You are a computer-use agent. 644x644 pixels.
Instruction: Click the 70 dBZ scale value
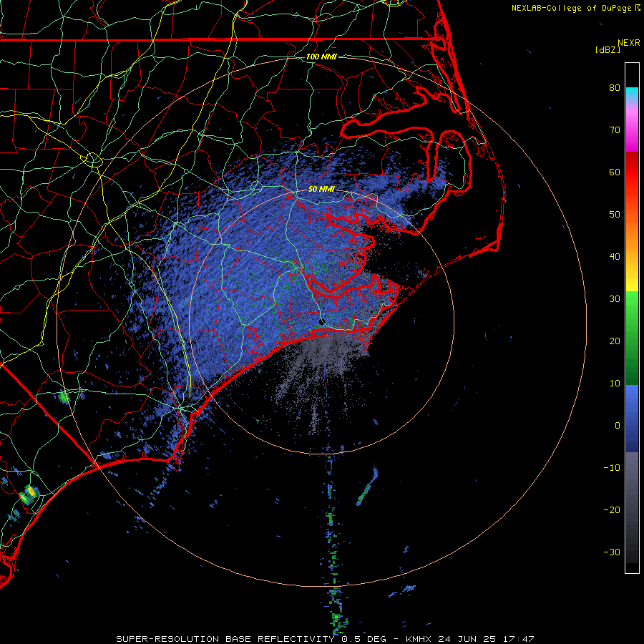tap(615, 130)
